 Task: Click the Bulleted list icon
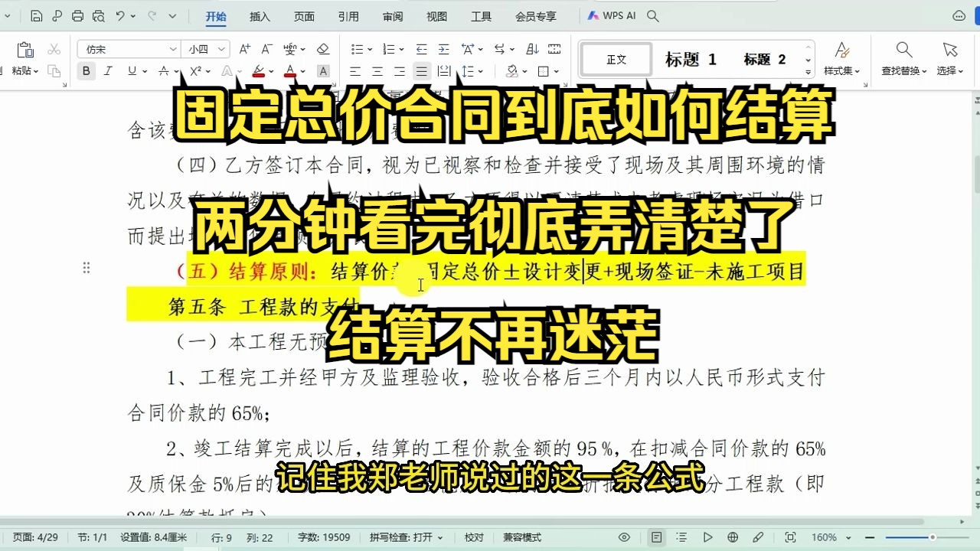coord(357,49)
